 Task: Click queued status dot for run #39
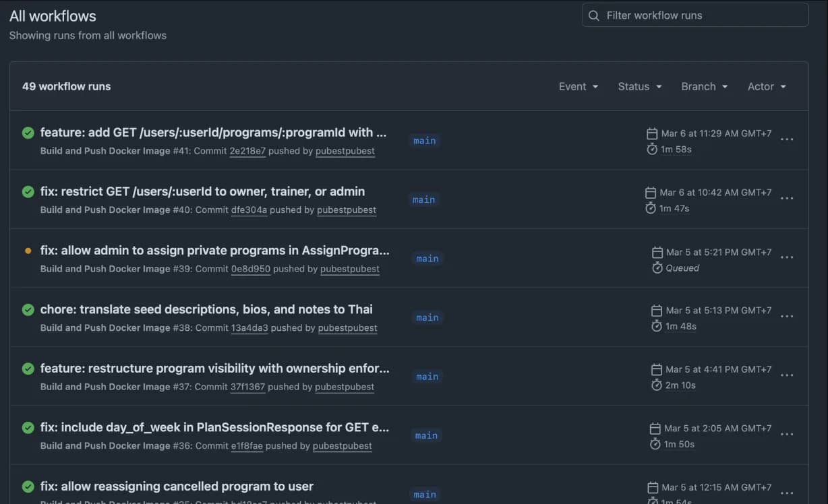28,251
